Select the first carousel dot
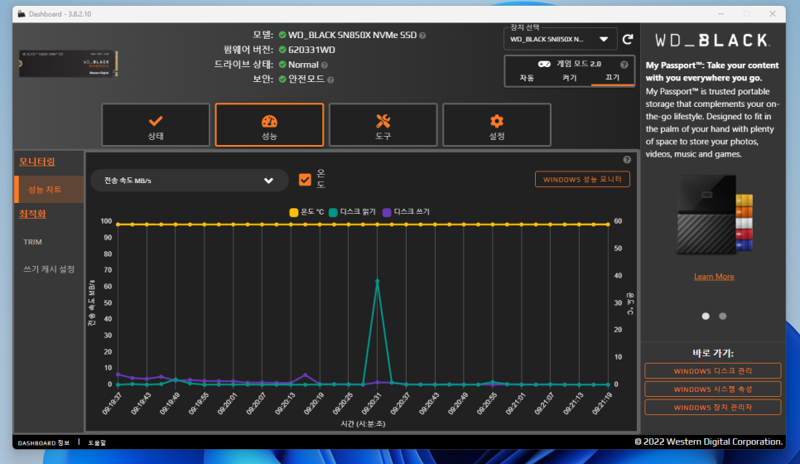The image size is (800, 464). (x=706, y=316)
